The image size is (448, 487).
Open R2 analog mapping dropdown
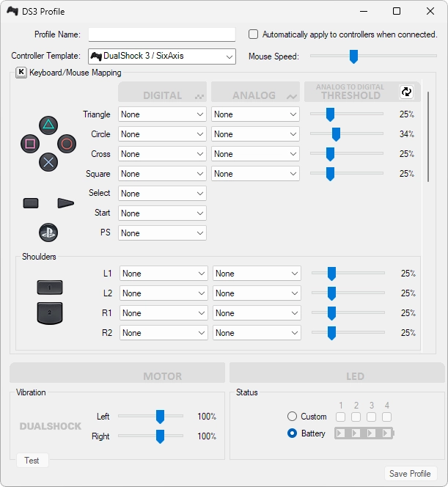[x=257, y=333]
